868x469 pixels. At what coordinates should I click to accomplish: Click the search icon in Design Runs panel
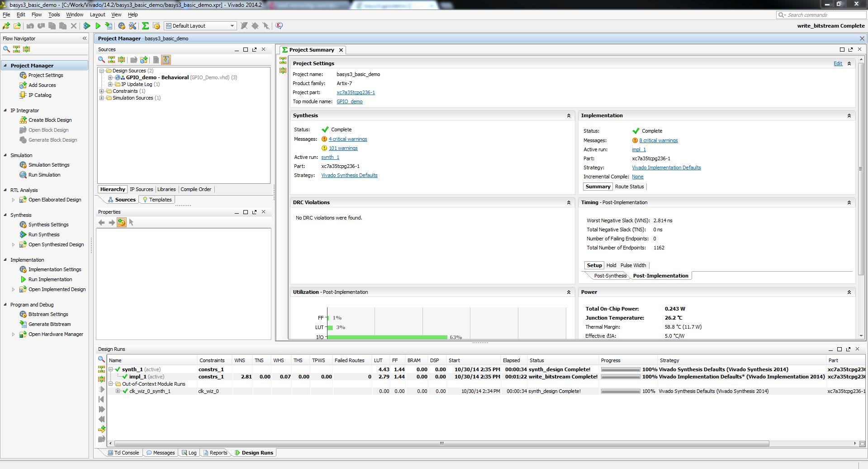tap(101, 359)
